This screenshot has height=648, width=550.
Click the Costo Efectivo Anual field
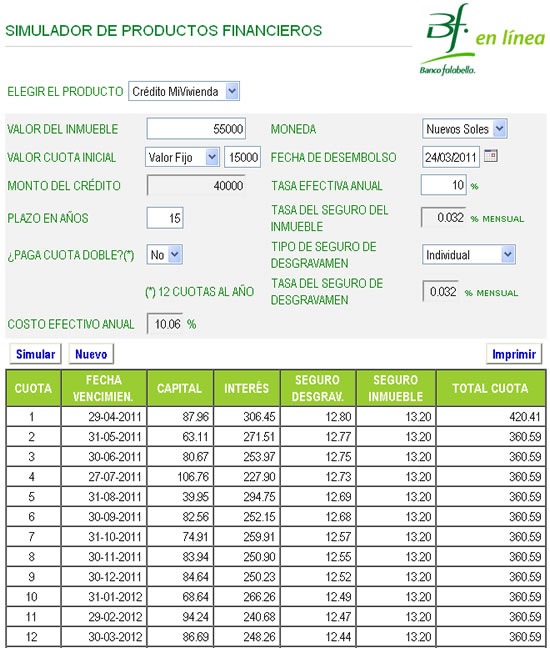[x=165, y=324]
